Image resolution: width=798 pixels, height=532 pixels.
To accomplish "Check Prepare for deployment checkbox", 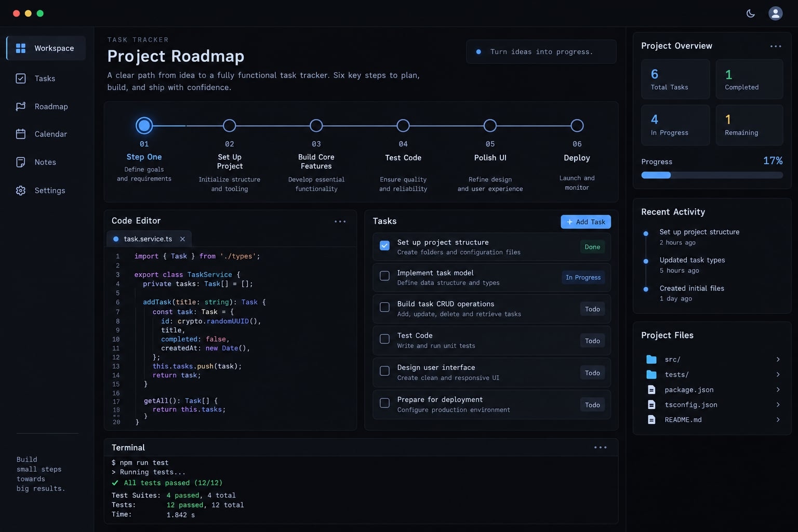I will tap(384, 403).
